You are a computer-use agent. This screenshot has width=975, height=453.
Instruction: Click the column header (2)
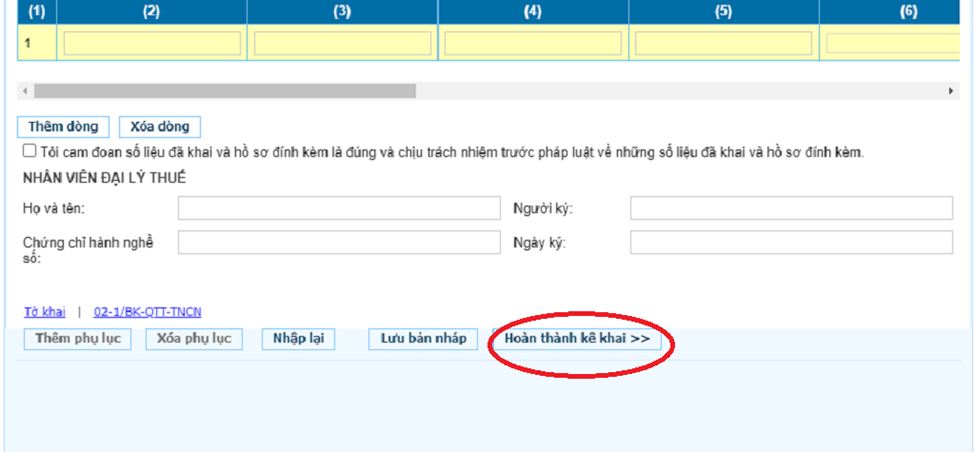(x=152, y=12)
